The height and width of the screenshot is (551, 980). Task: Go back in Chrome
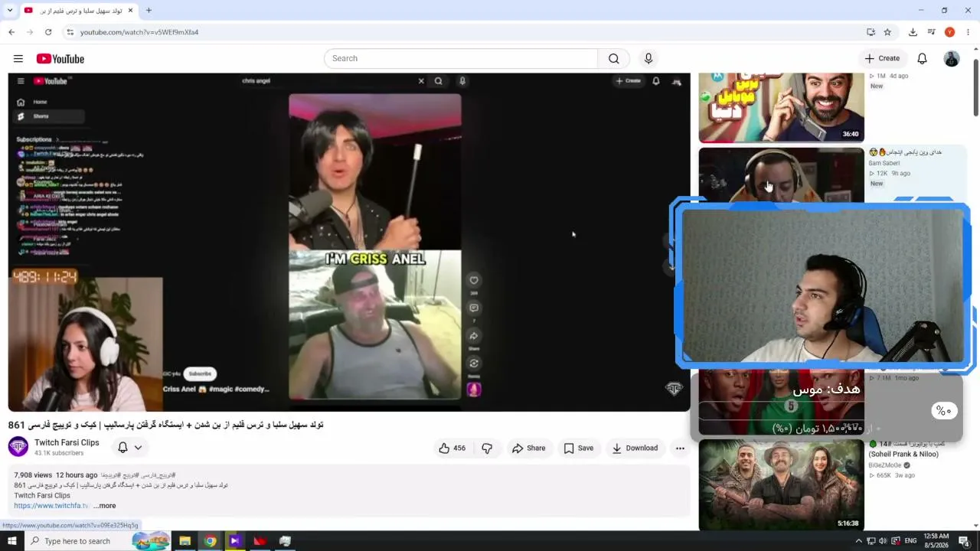point(11,32)
